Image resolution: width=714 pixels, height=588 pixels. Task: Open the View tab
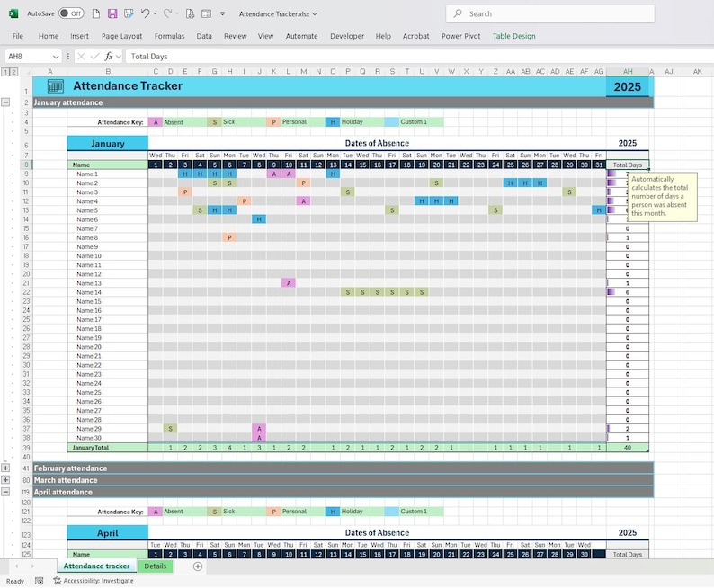tap(265, 36)
